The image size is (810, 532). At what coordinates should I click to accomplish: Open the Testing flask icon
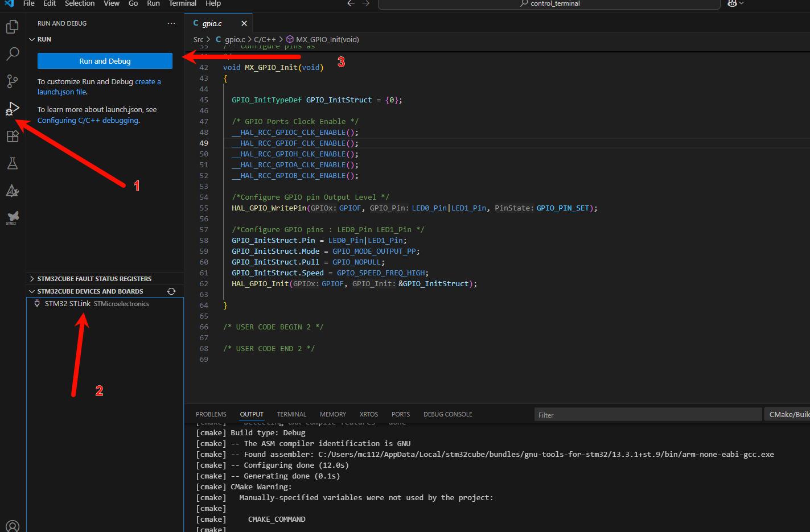coord(13,163)
